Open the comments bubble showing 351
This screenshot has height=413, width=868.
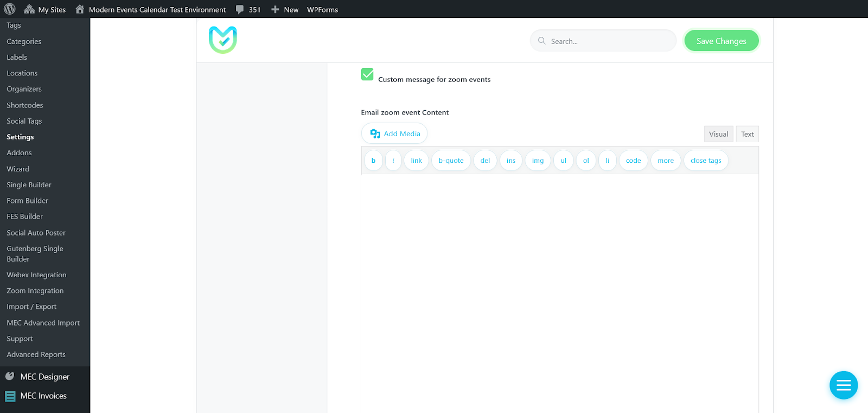pyautogui.click(x=248, y=9)
